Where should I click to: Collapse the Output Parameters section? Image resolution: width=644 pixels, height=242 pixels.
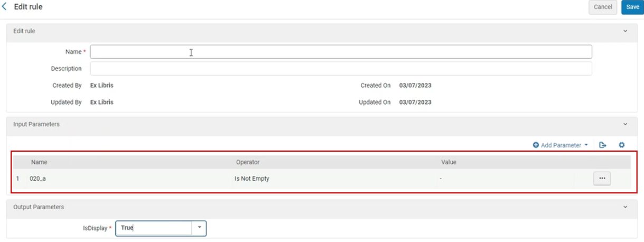point(625,207)
